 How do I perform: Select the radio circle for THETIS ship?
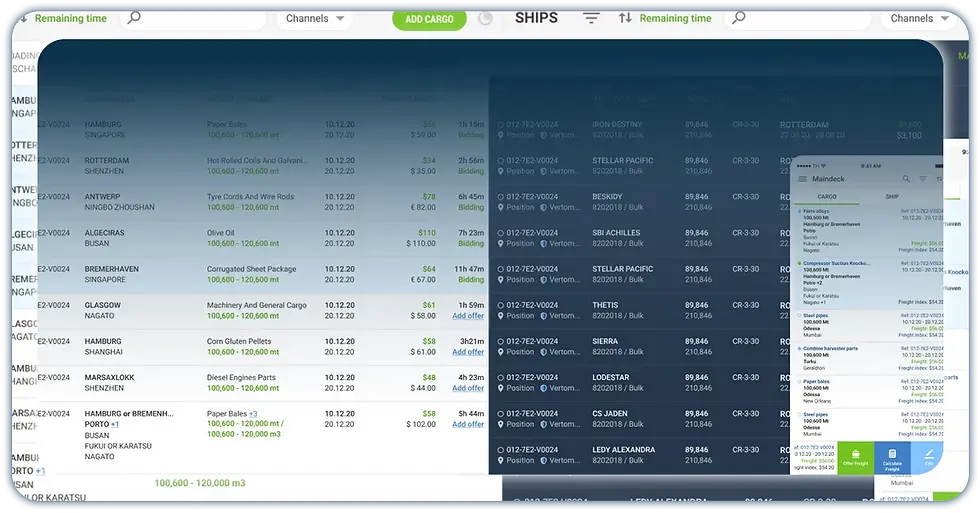pos(501,306)
